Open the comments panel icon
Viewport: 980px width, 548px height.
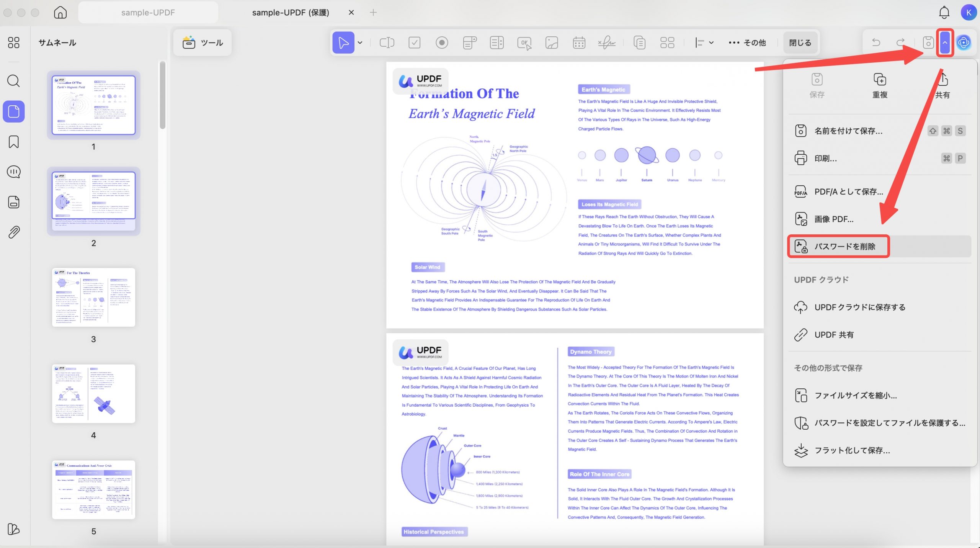(14, 172)
